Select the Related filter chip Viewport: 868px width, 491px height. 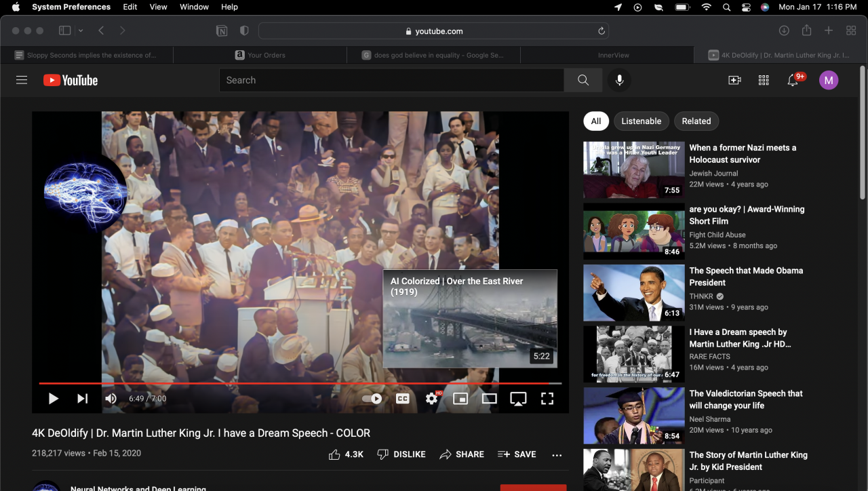pyautogui.click(x=696, y=121)
